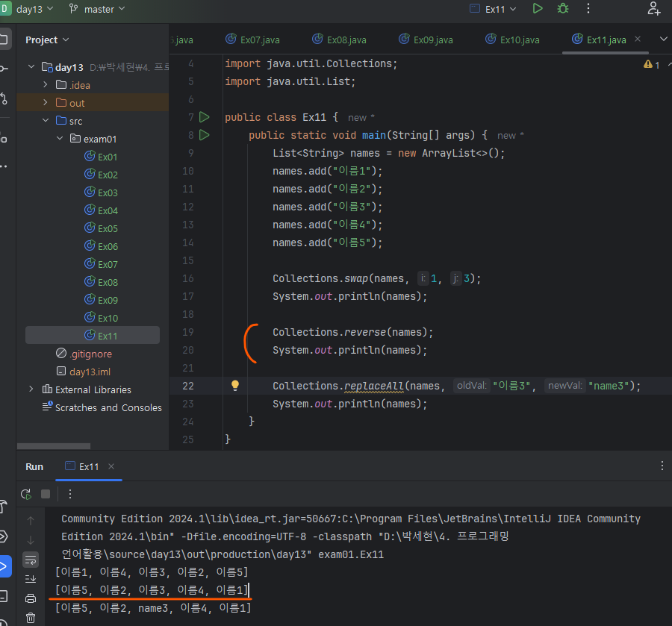
Task: Expand the out folder
Action: [x=45, y=103]
